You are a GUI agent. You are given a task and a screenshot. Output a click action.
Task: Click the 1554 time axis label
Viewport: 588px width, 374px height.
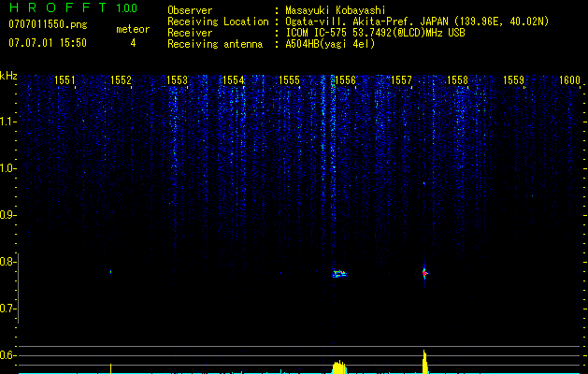point(234,80)
